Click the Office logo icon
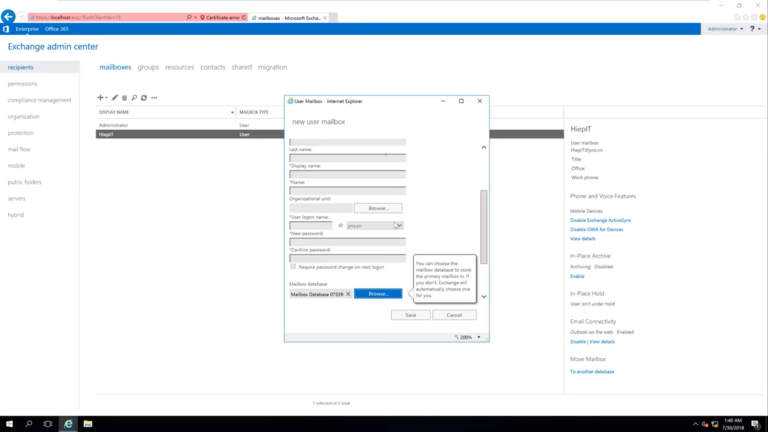Image resolution: width=768 pixels, height=432 pixels. click(6, 29)
